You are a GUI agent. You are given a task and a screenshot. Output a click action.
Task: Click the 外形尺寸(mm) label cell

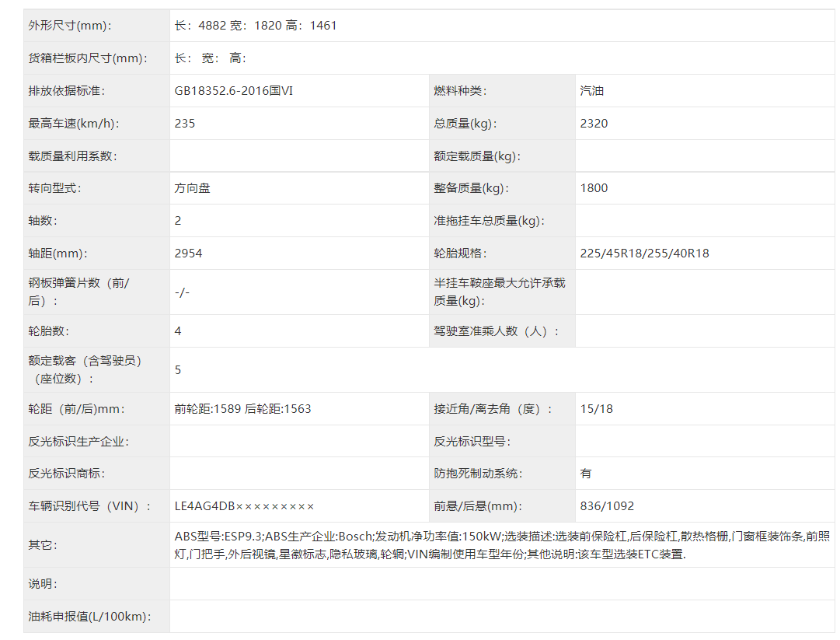(70, 26)
